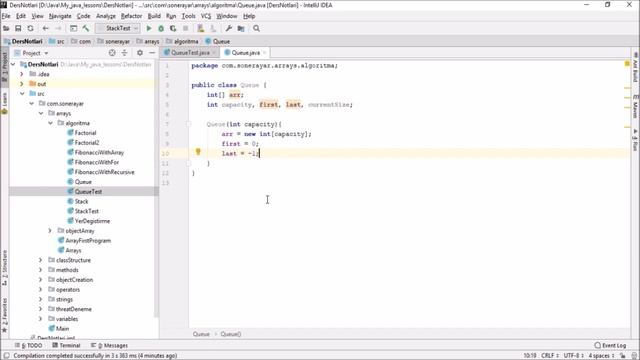Open the VCS menu
This screenshot has width=640, height=360.
point(206,16)
